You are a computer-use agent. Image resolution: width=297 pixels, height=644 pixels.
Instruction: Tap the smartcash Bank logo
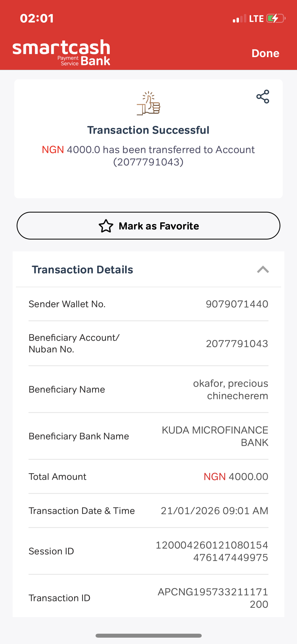[62, 53]
